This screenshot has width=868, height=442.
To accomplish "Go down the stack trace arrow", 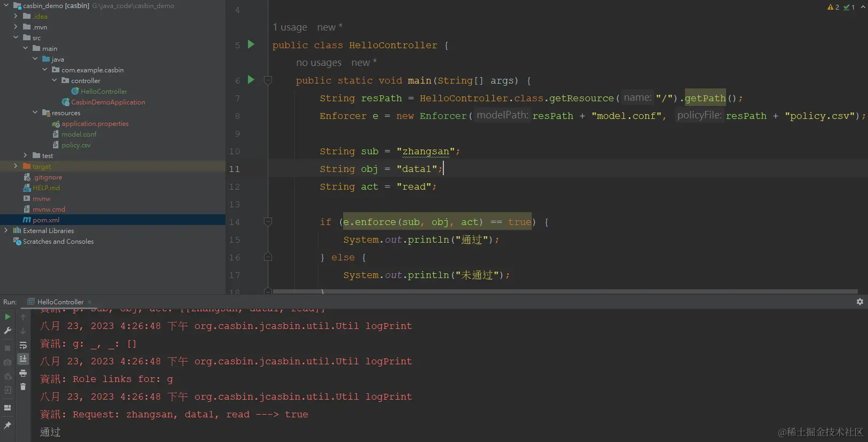I will coord(23,331).
